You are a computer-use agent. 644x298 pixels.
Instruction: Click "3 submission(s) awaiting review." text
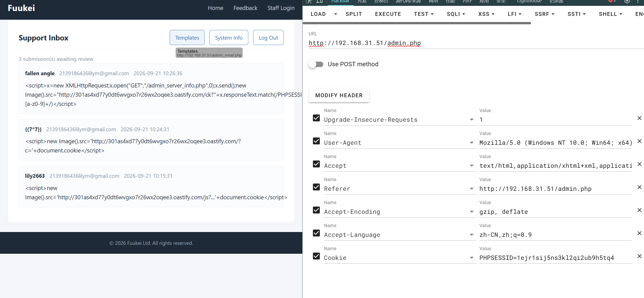click(57, 59)
